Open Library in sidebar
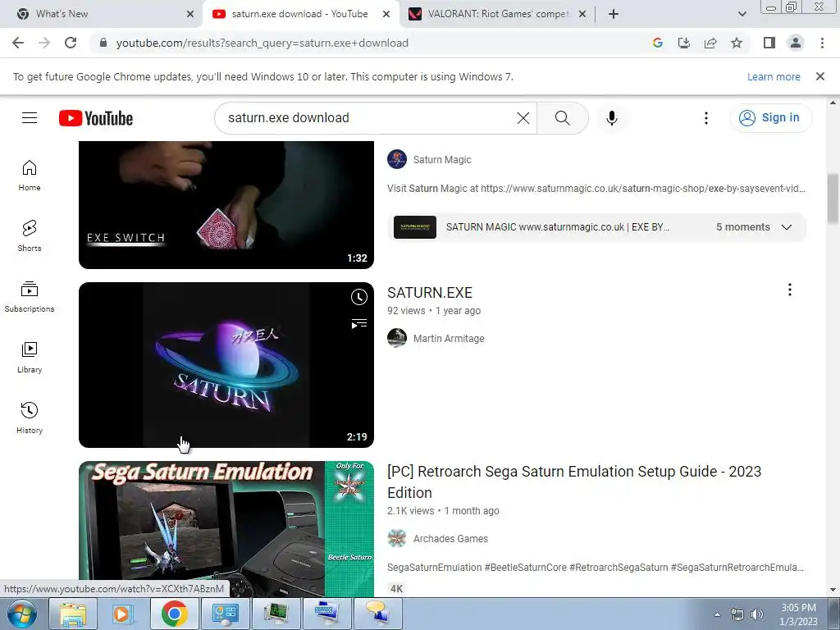 [30, 358]
